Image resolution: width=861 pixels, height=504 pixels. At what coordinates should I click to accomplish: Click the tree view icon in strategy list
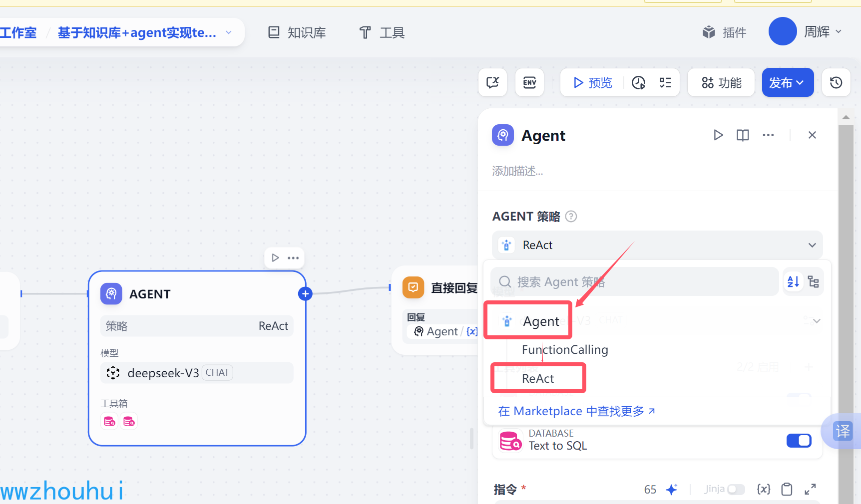[813, 281]
